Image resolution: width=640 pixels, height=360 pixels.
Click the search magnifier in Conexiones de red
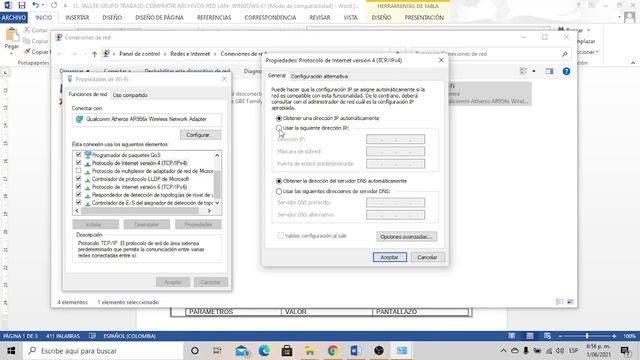pos(564,54)
